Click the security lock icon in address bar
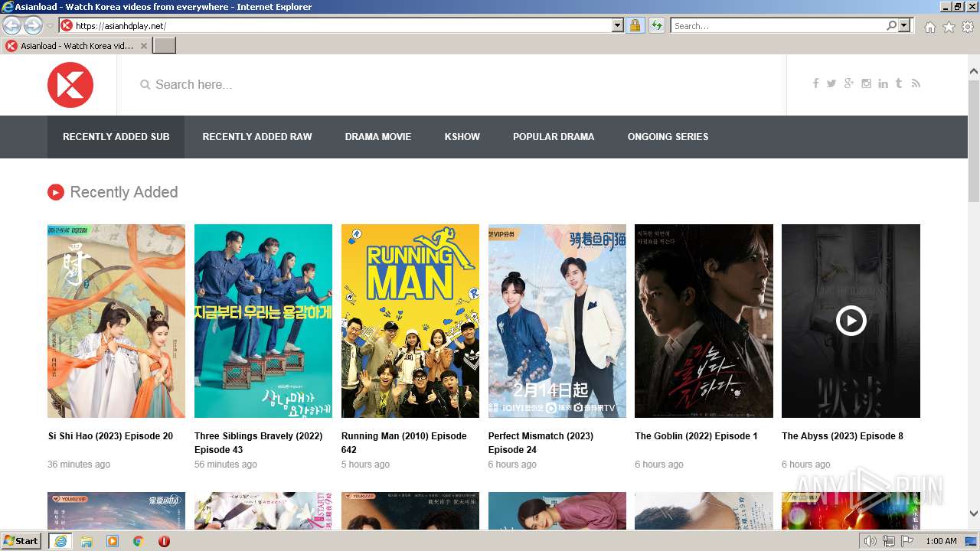This screenshot has height=551, width=980. (635, 26)
